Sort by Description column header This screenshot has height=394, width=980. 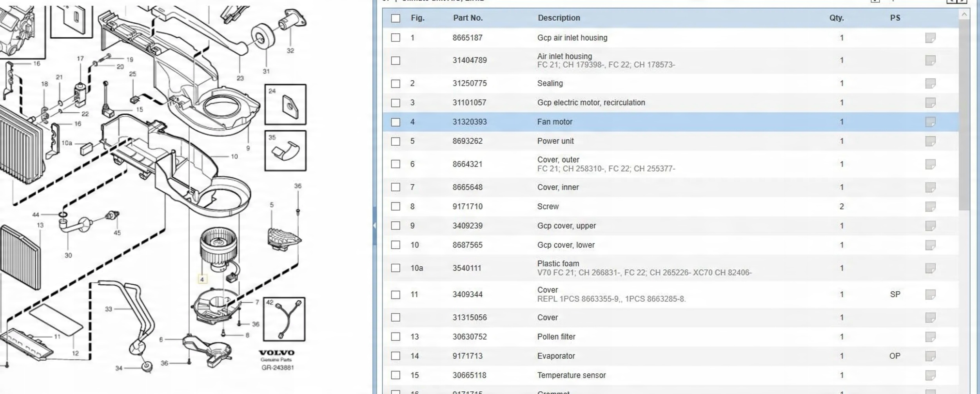tap(559, 18)
